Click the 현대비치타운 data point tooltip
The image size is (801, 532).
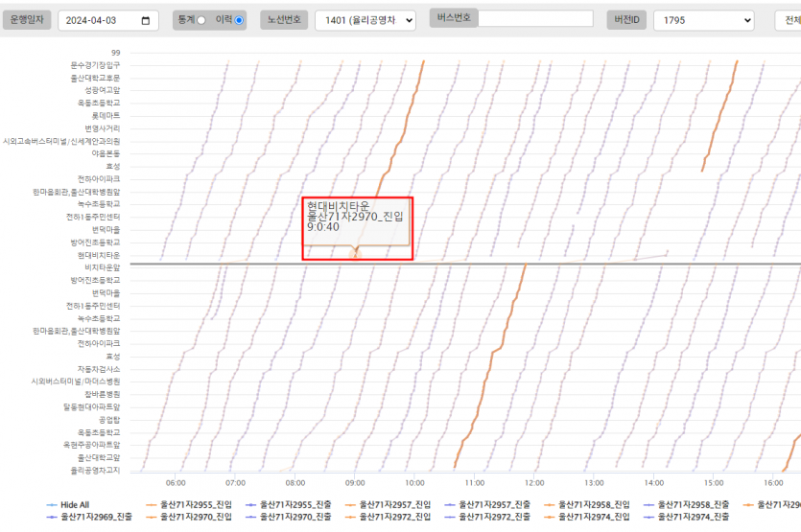click(357, 228)
